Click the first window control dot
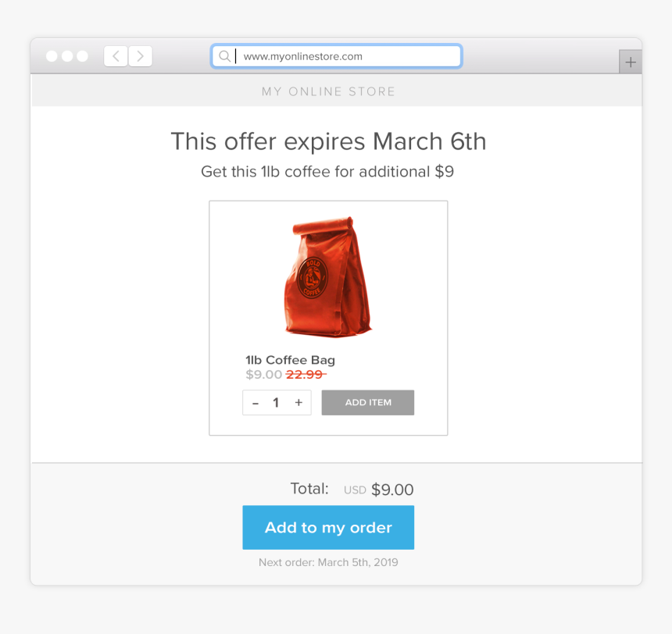Screen dimensions: 672x634 52,56
